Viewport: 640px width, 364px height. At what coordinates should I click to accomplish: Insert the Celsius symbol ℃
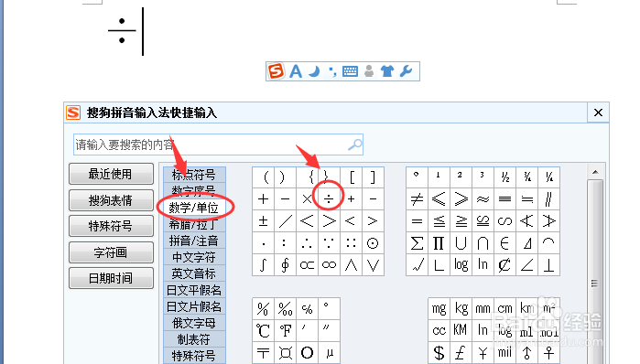[264, 330]
